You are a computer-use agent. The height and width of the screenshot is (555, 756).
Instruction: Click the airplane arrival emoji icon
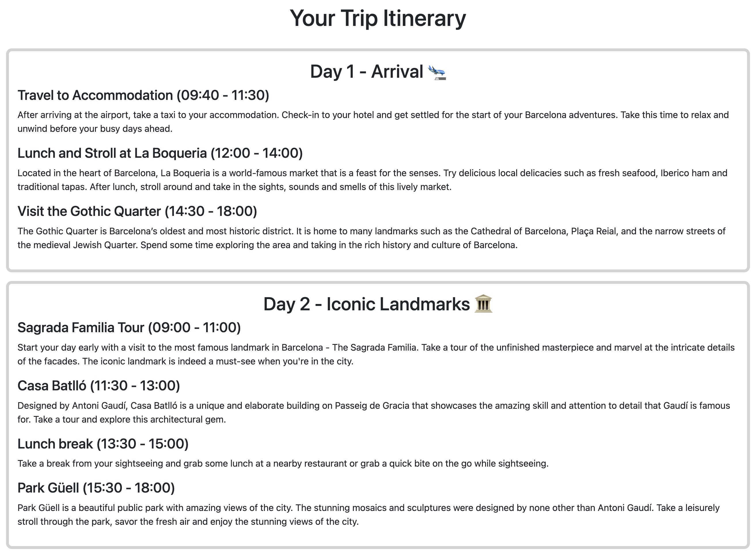point(436,72)
